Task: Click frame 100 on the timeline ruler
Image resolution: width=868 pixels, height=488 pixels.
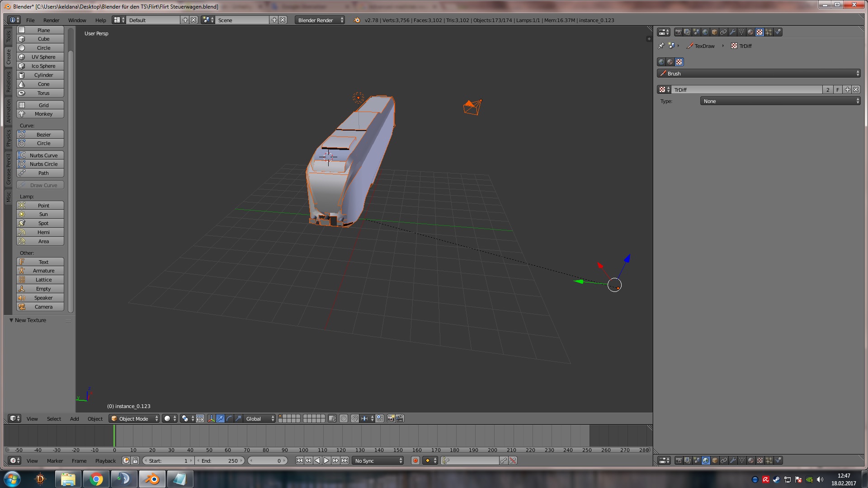Action: [303, 450]
